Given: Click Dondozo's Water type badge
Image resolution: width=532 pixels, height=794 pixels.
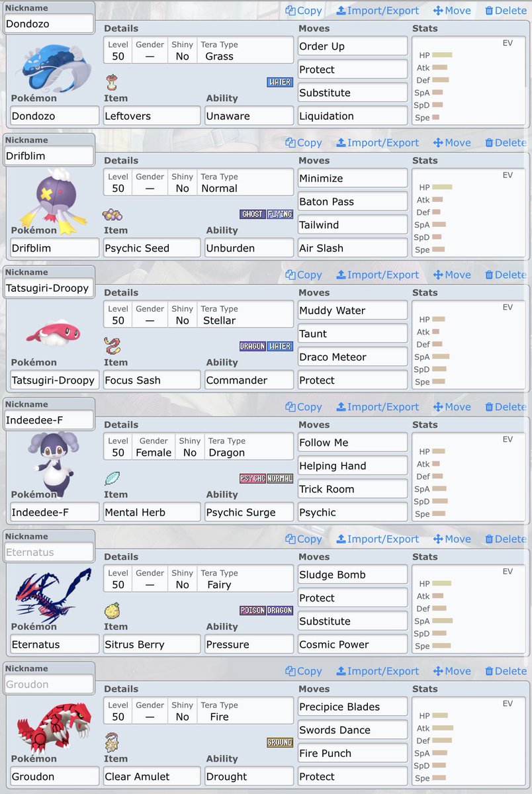Looking at the screenshot, I should (280, 83).
